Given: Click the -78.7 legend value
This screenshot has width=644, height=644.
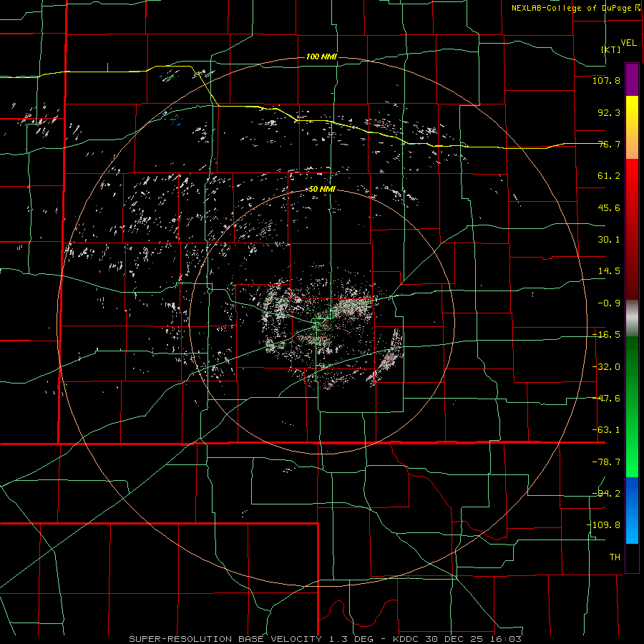Looking at the screenshot, I should [606, 462].
